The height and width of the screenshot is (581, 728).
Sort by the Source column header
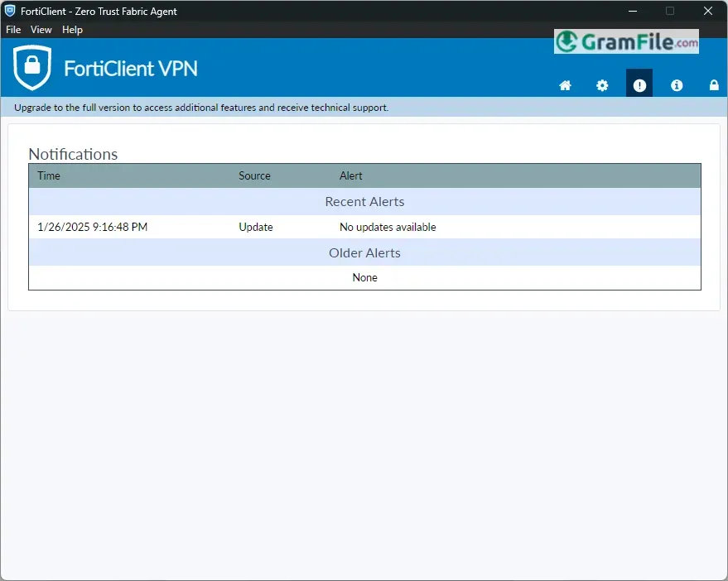click(x=254, y=176)
